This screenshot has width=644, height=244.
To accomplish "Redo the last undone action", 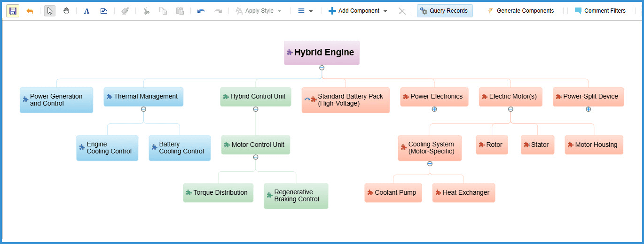I will (x=218, y=11).
